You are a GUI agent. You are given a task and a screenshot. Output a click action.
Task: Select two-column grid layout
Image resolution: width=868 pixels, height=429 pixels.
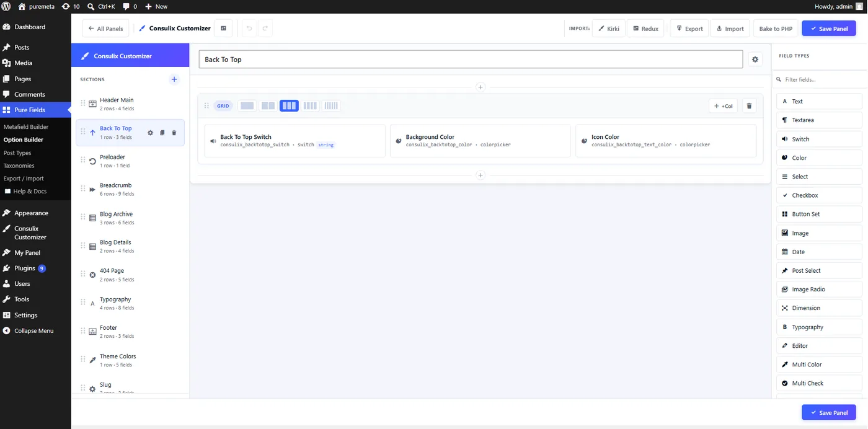[268, 106]
